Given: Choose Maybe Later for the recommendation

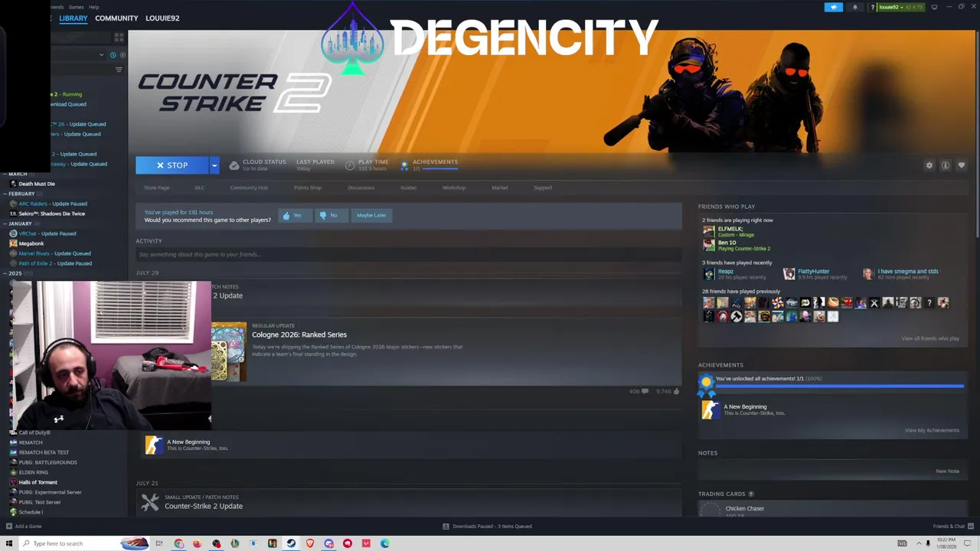Looking at the screenshot, I should 371,216.
